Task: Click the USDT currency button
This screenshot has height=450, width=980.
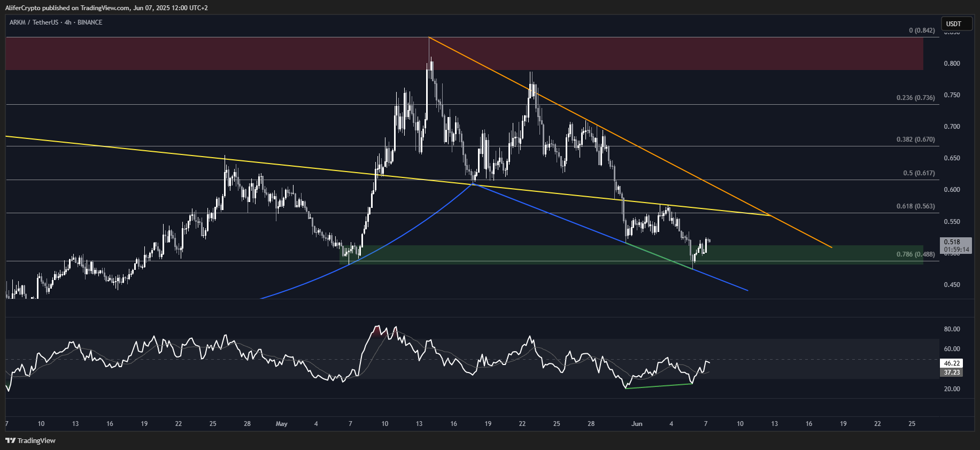Action: (x=956, y=24)
